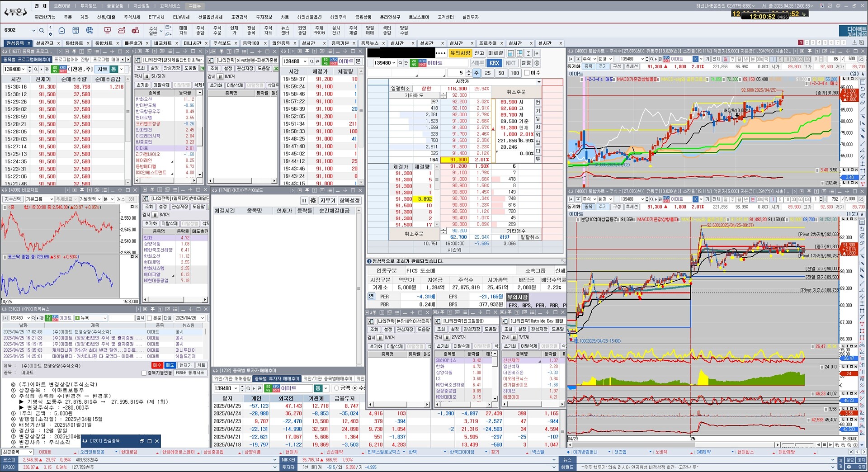Click the 지우기 button in the 주식O보드 window
868x472 pixels.
(328, 200)
